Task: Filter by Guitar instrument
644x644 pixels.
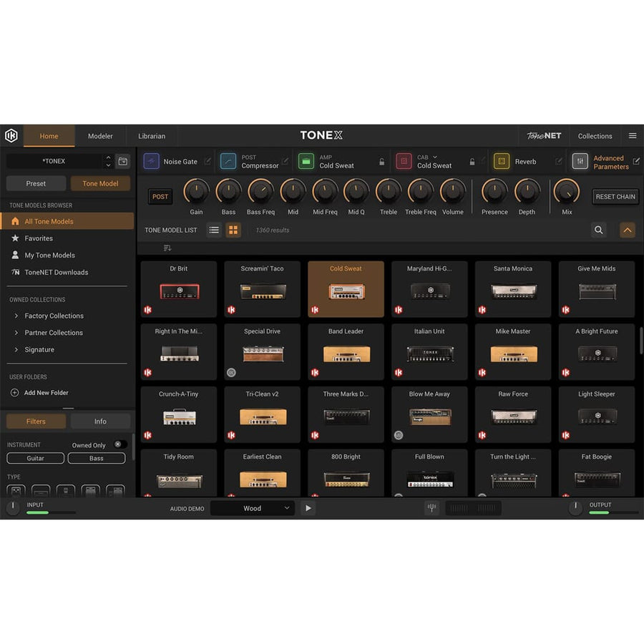Action: point(35,458)
